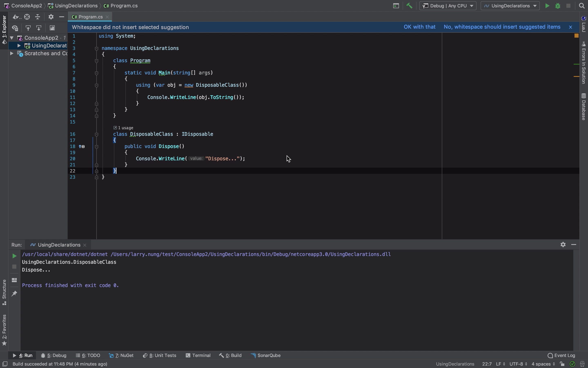Viewport: 588px width, 368px height.
Task: Open Explorer panel settings via the gear icon
Action: [x=51, y=17]
